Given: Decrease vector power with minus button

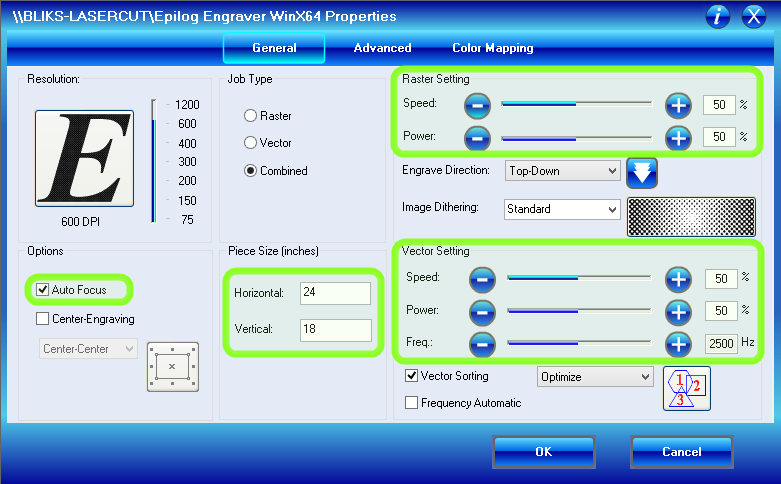Looking at the screenshot, I should 482,312.
